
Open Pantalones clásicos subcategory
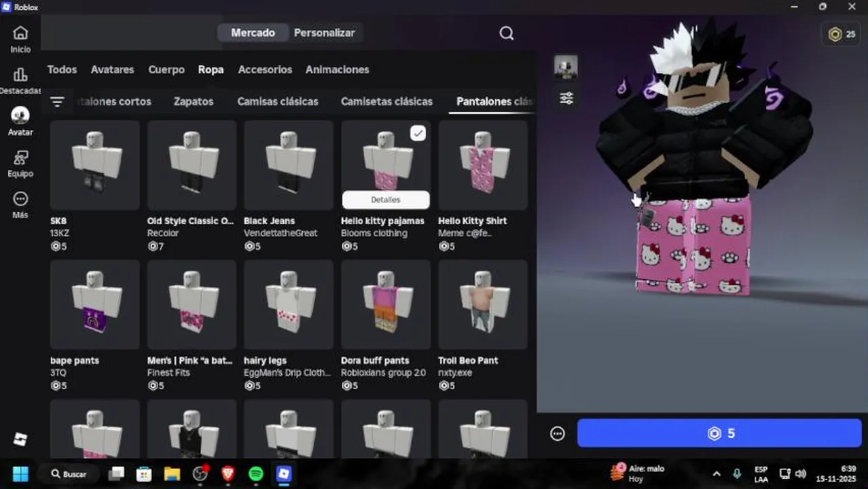(495, 101)
